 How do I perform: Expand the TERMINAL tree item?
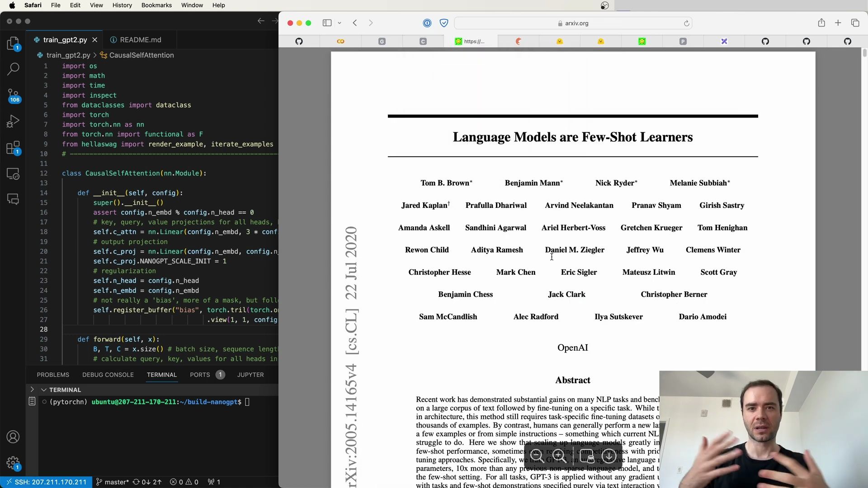(32, 389)
